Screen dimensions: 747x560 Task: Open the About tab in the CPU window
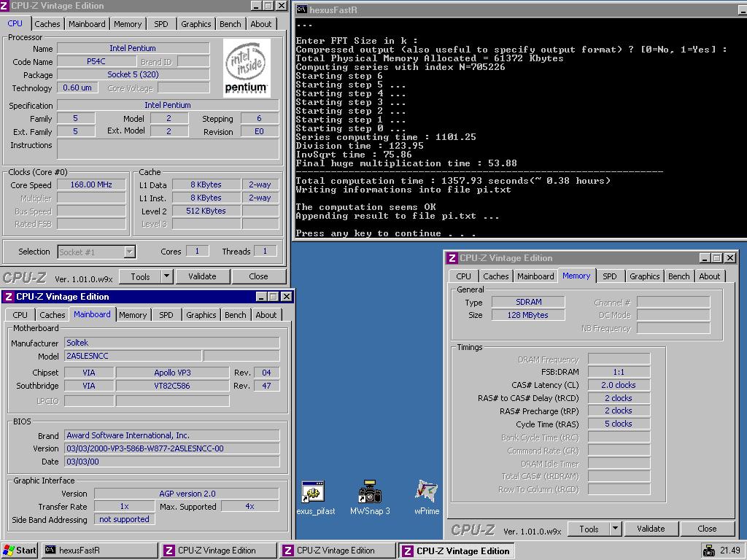coord(261,24)
